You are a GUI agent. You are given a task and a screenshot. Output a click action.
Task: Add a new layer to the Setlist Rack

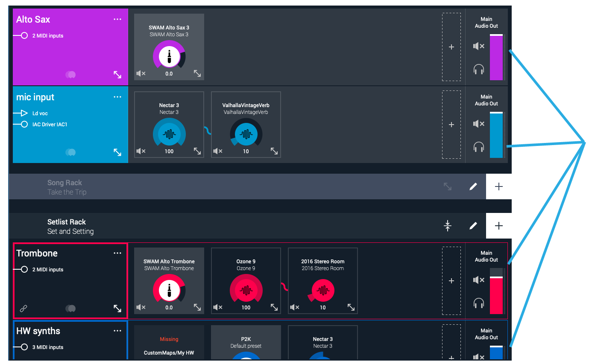(498, 226)
